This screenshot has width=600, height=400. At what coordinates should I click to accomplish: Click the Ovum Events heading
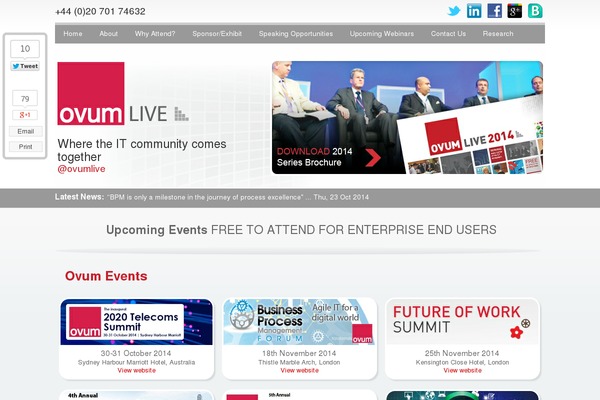tap(106, 276)
